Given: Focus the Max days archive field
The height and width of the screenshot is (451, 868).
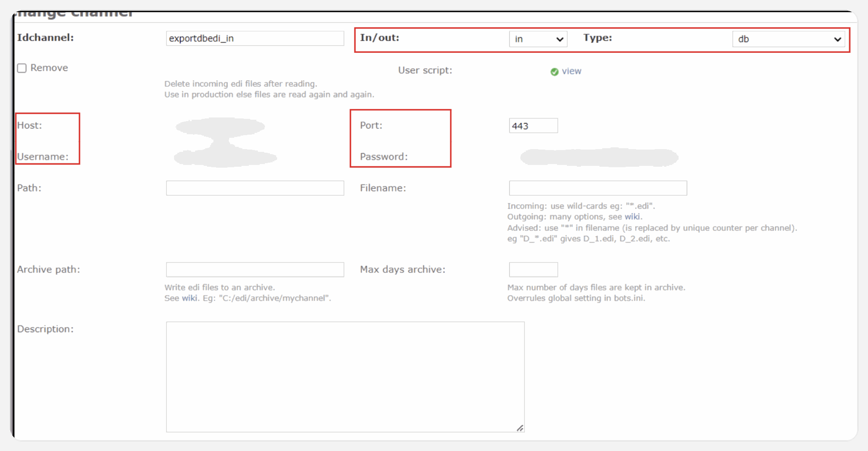Looking at the screenshot, I should click(x=533, y=270).
